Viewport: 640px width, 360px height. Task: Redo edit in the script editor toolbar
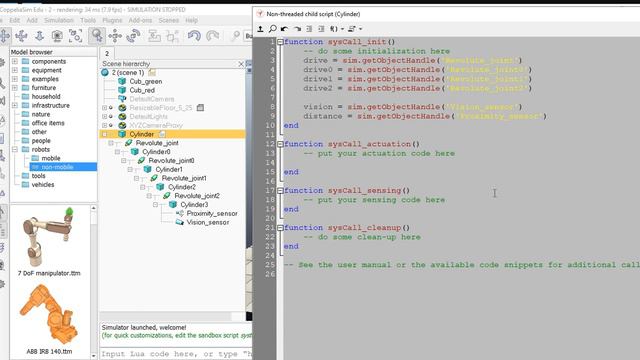pos(297,29)
